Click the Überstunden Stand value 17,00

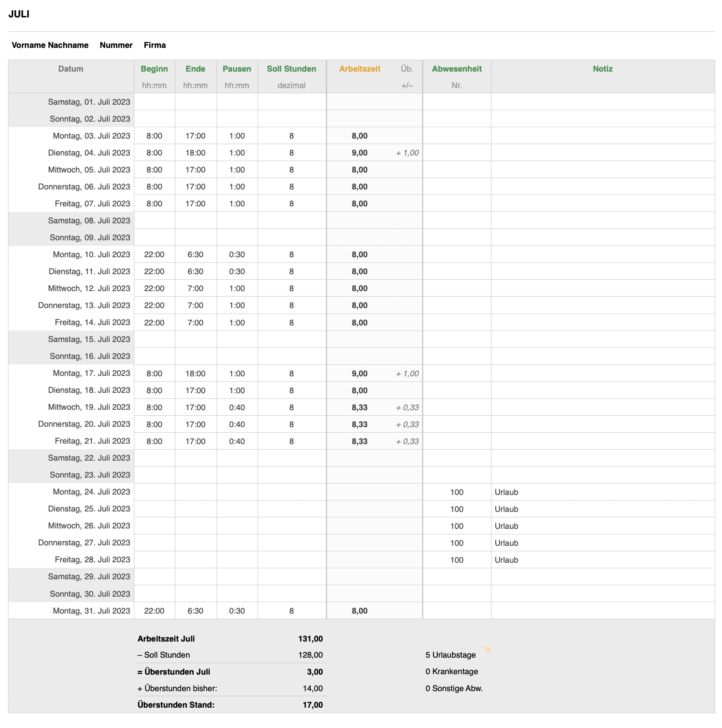(x=313, y=705)
